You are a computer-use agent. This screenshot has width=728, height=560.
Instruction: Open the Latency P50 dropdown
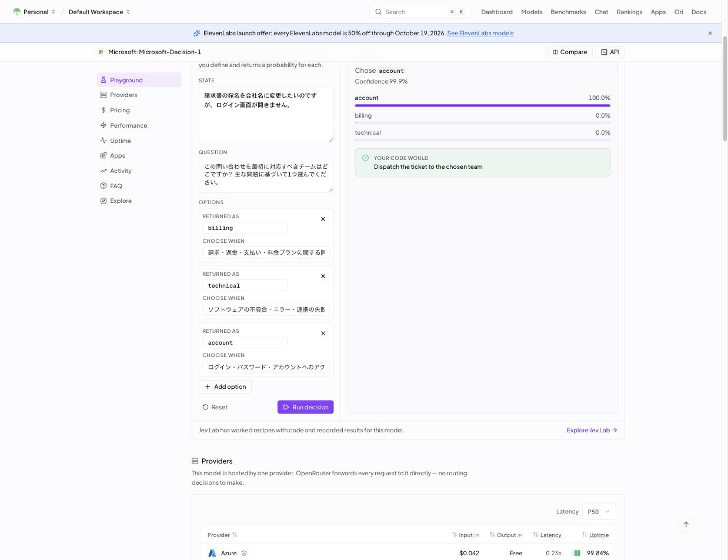point(599,511)
